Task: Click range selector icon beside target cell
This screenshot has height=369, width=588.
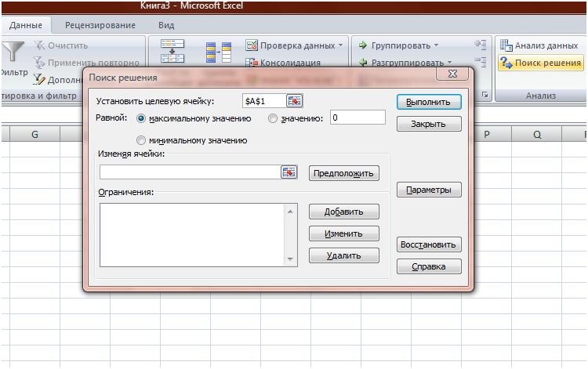Action: point(294,101)
